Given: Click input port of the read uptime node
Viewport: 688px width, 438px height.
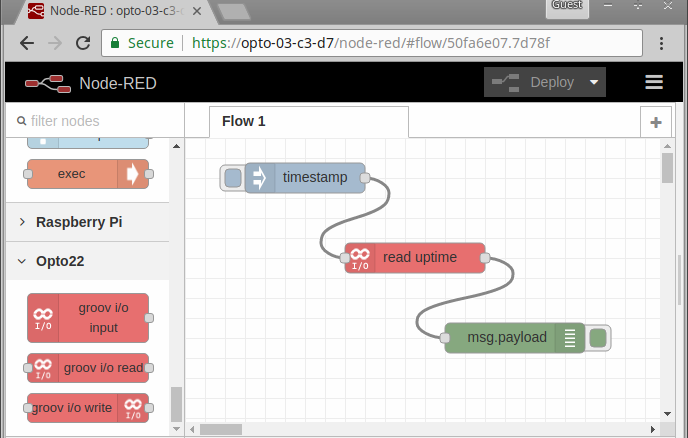Looking at the screenshot, I should point(345,258).
